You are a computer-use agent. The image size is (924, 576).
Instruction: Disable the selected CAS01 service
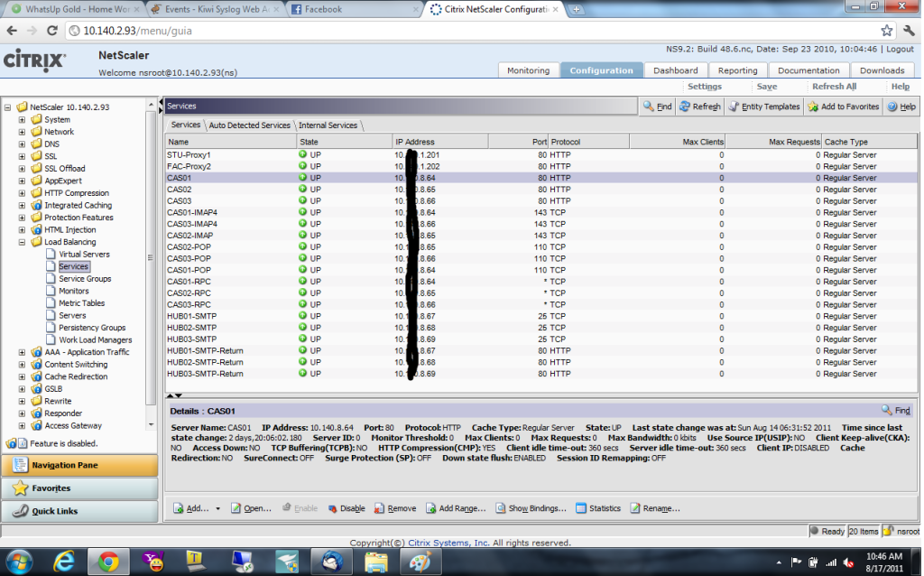346,508
